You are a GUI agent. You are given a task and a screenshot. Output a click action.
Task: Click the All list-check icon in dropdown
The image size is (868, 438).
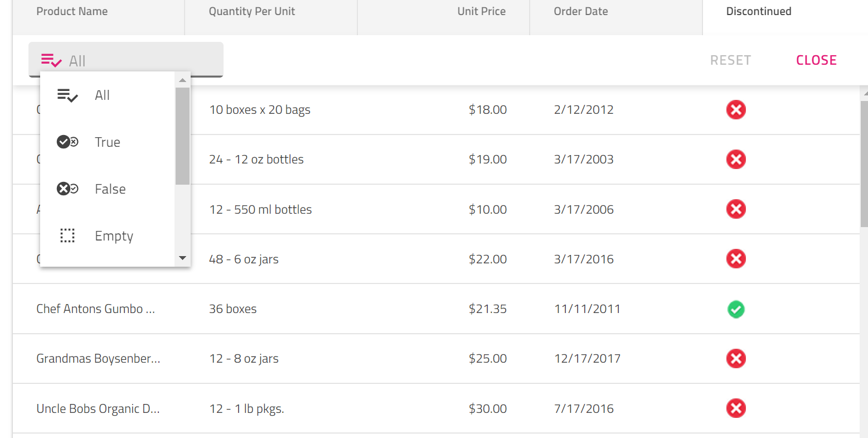click(x=67, y=95)
